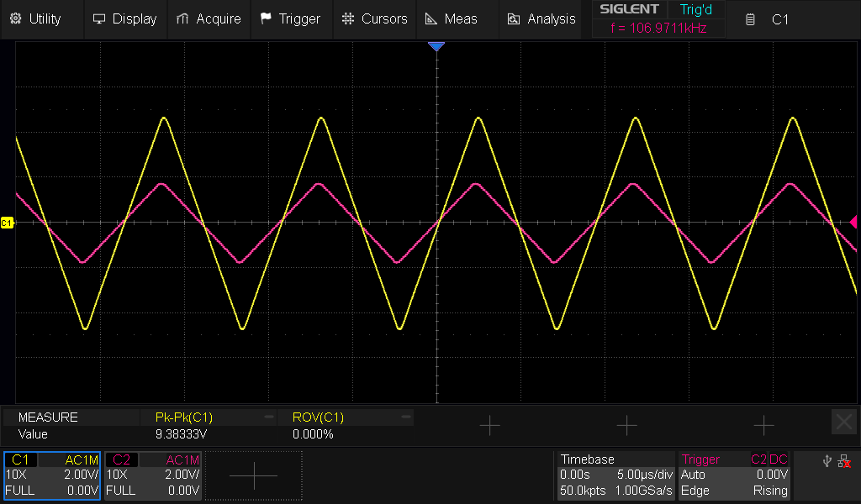Viewport: 861px width, 504px height.
Task: Add a measurement in the fifth slot plus
Action: (763, 425)
